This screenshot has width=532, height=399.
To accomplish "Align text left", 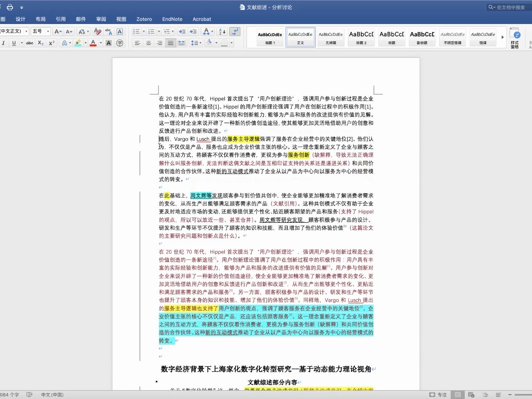I will tap(137, 43).
